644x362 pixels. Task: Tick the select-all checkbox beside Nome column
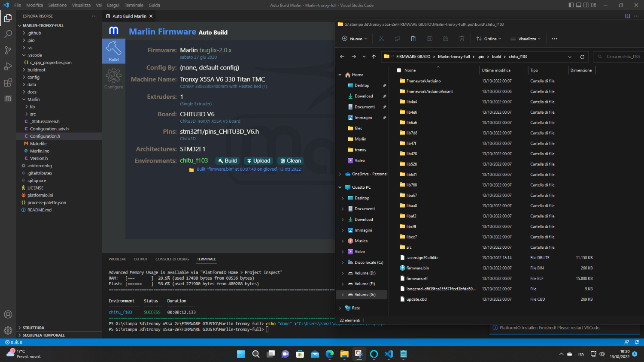(399, 70)
